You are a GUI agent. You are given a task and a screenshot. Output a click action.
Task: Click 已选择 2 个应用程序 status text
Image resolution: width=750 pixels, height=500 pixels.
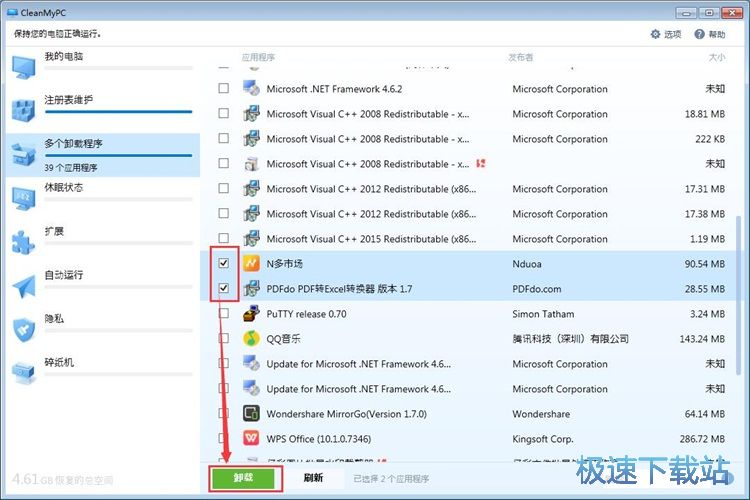pos(391,478)
